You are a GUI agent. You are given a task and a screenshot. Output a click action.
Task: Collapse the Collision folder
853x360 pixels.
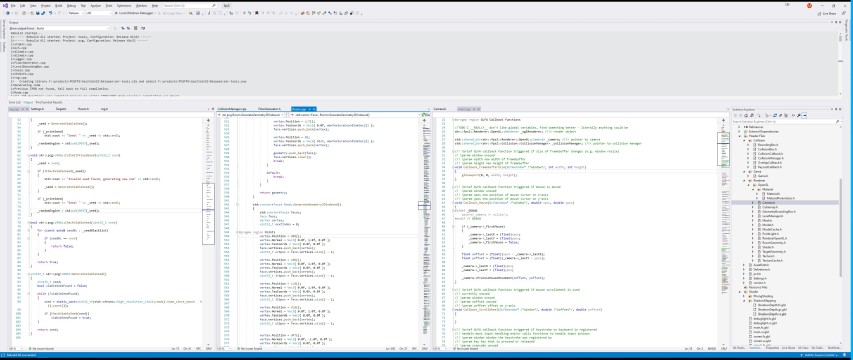[744, 140]
